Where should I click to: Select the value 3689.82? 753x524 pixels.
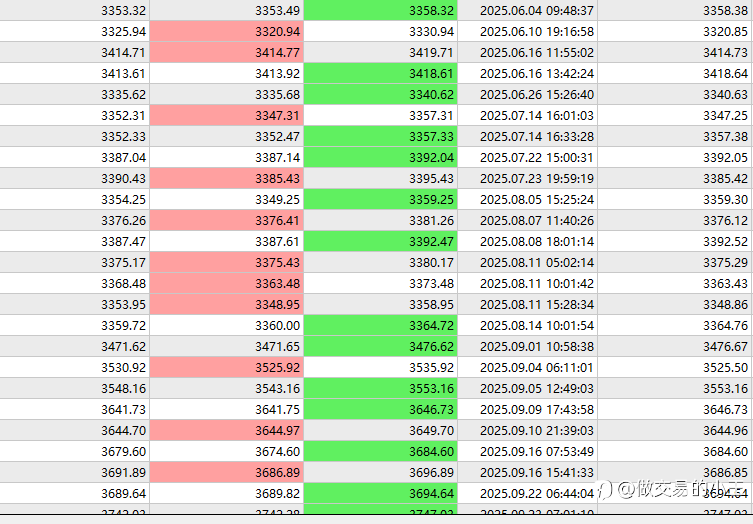point(278,493)
